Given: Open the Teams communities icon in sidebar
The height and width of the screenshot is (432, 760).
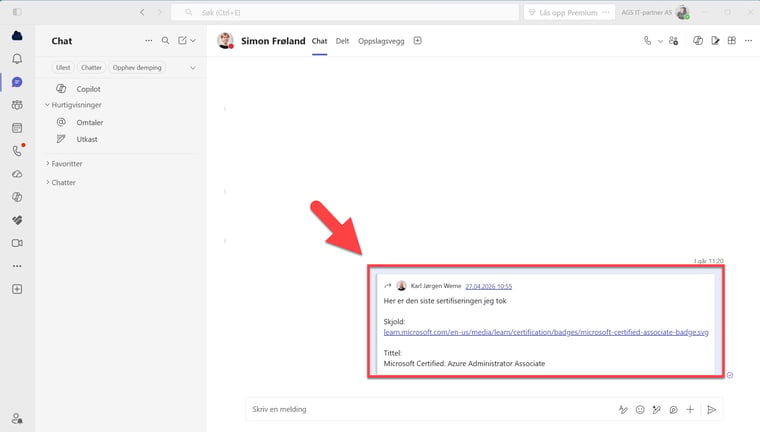Looking at the screenshot, I should pyautogui.click(x=17, y=105).
